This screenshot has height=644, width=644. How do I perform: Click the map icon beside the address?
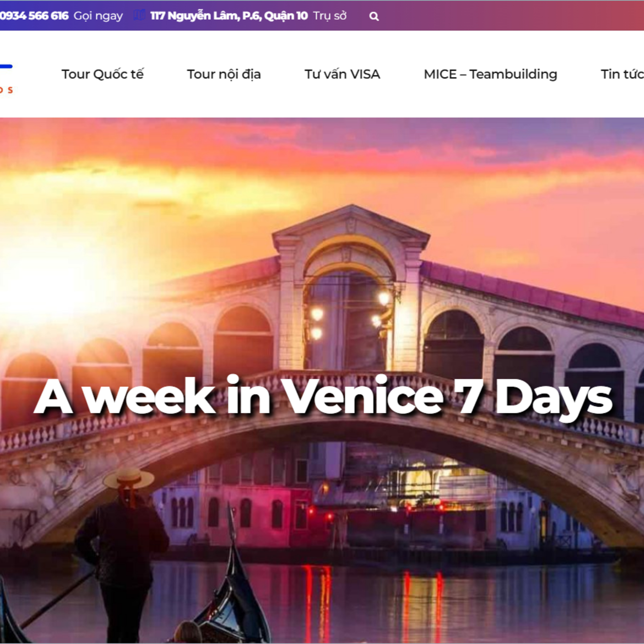[139, 15]
